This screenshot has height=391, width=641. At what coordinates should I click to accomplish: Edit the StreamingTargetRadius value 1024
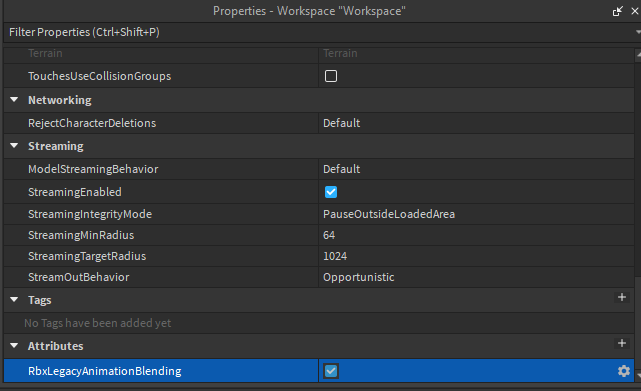pyautogui.click(x=476, y=256)
